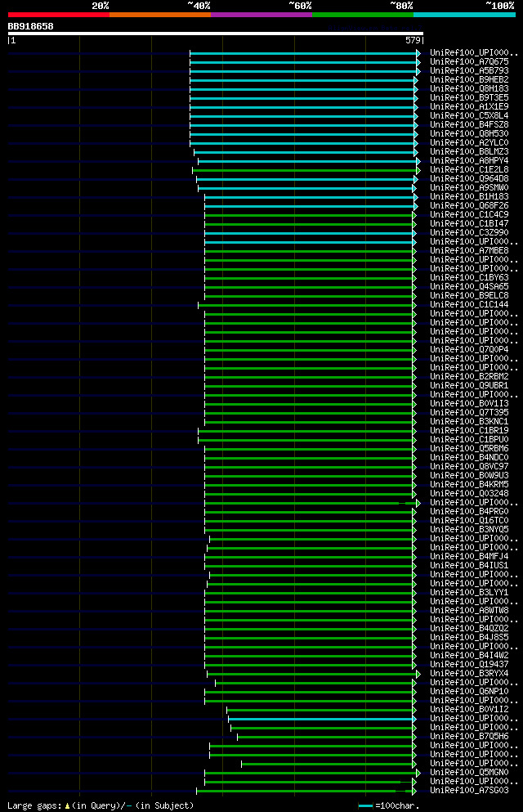Select UniRef100_C1E2L8 label
The image size is (523, 812).
(x=469, y=170)
